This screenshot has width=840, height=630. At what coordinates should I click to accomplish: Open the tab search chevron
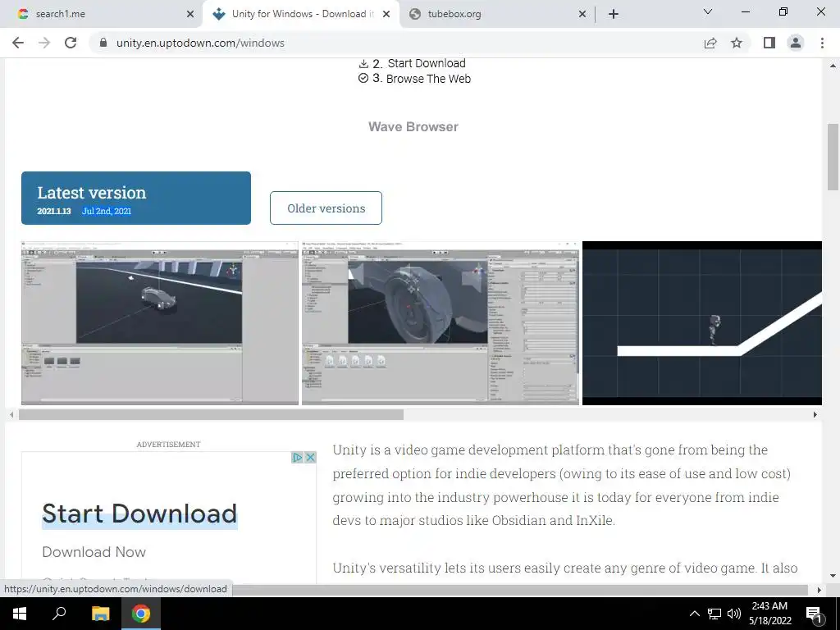point(708,11)
